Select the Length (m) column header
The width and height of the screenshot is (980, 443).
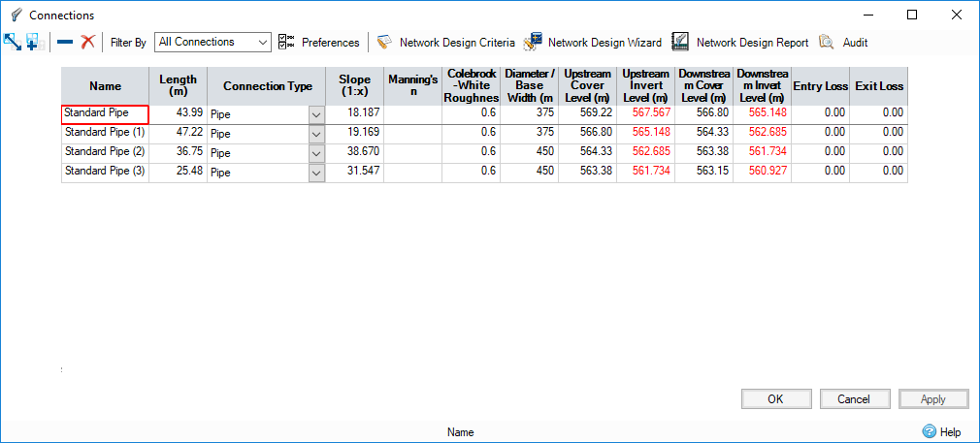click(x=179, y=86)
